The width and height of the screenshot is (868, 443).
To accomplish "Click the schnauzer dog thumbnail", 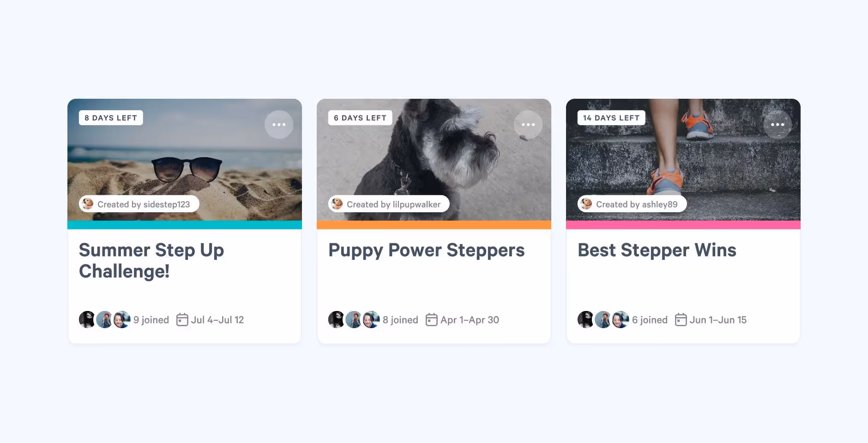I will tap(434, 160).
